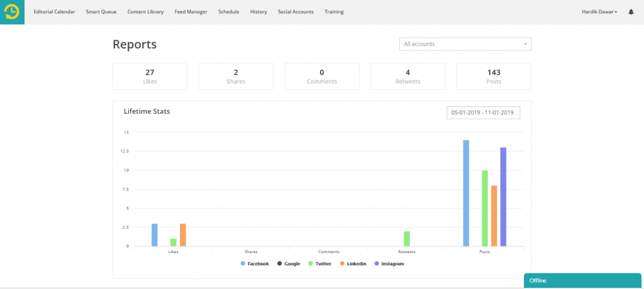Open the Training section

(334, 12)
